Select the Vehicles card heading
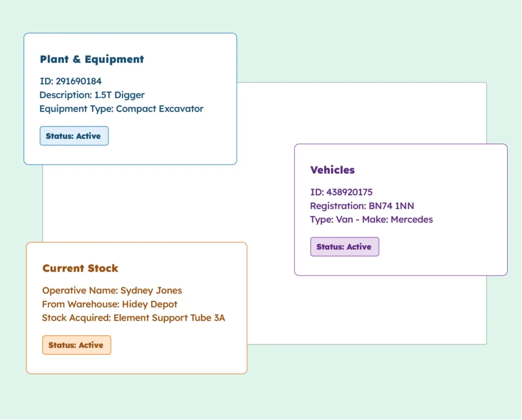This screenshot has width=522, height=420. click(x=332, y=170)
